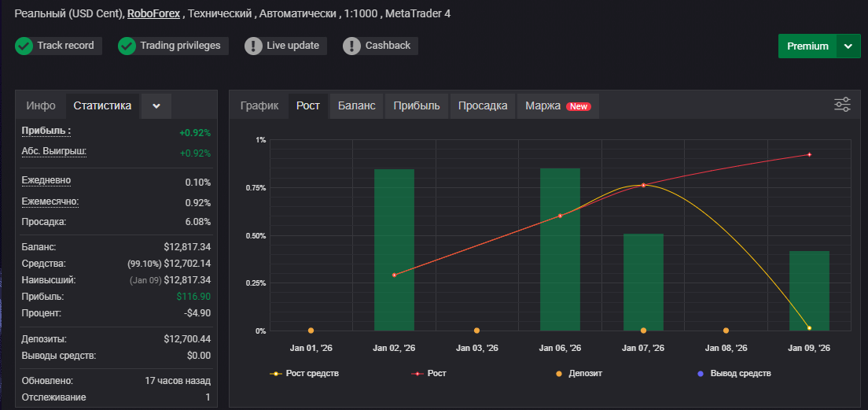The image size is (868, 410).
Task: Click the Ежемесячно underlined label
Action: (50, 201)
